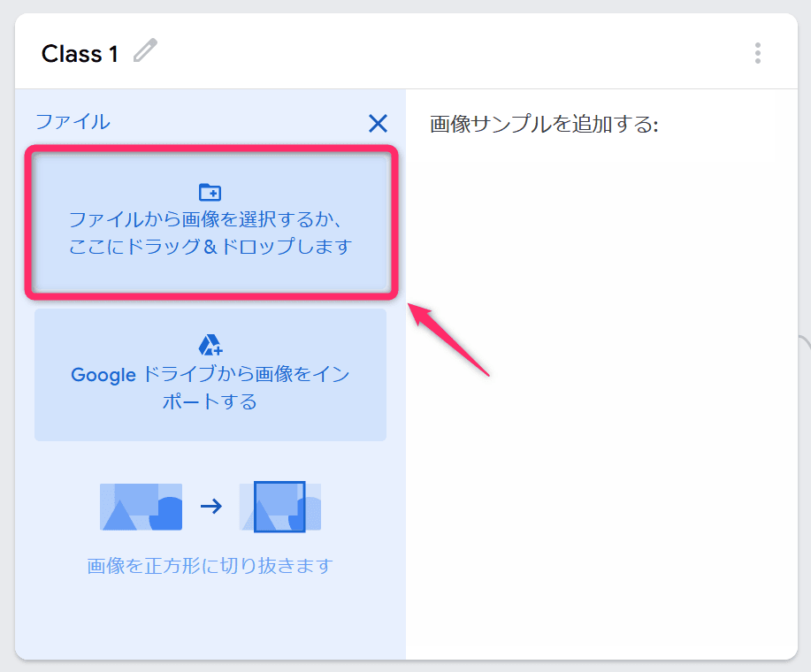Click the 画像を正方形に切り抜きます caption
This screenshot has width=811, height=672.
tap(210, 566)
